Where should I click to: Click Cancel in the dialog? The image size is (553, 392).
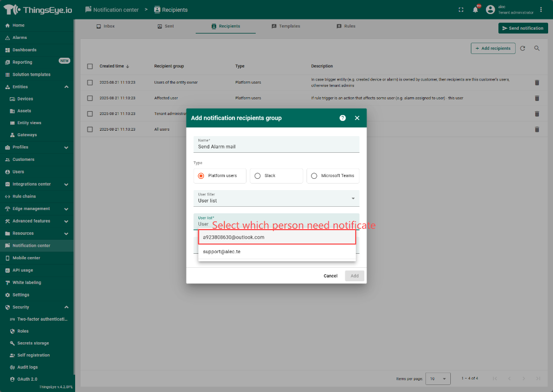[x=330, y=276]
